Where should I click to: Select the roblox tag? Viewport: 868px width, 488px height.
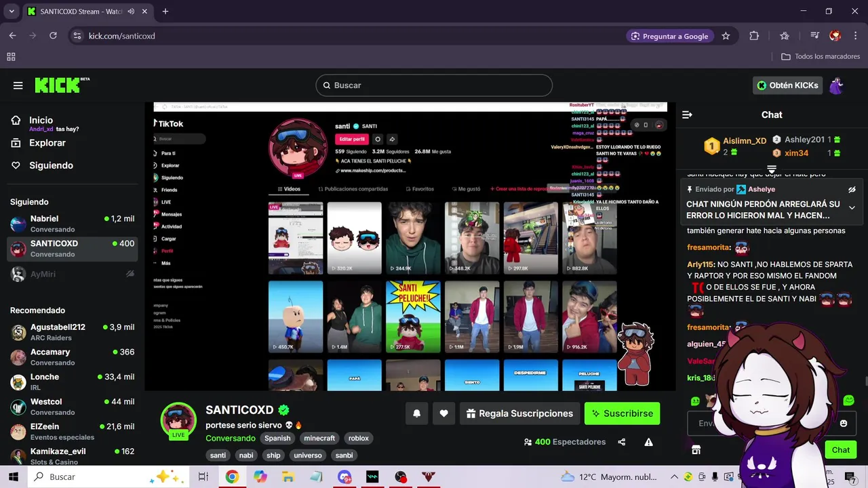click(x=359, y=438)
